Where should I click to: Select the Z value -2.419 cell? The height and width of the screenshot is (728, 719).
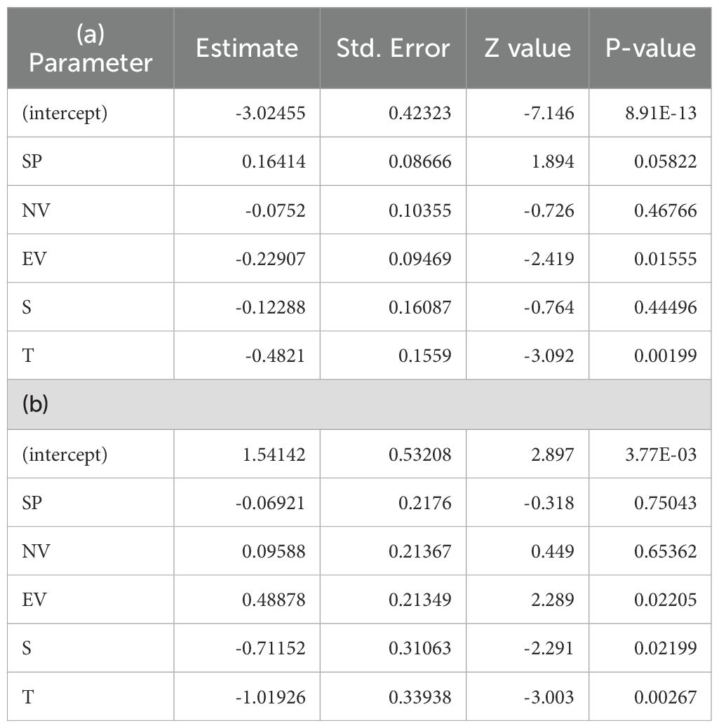tap(549, 259)
